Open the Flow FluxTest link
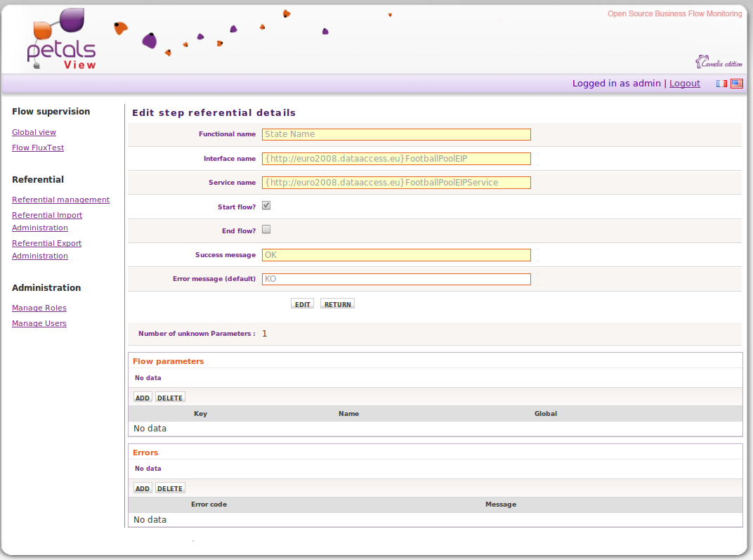753x560 pixels. (38, 148)
